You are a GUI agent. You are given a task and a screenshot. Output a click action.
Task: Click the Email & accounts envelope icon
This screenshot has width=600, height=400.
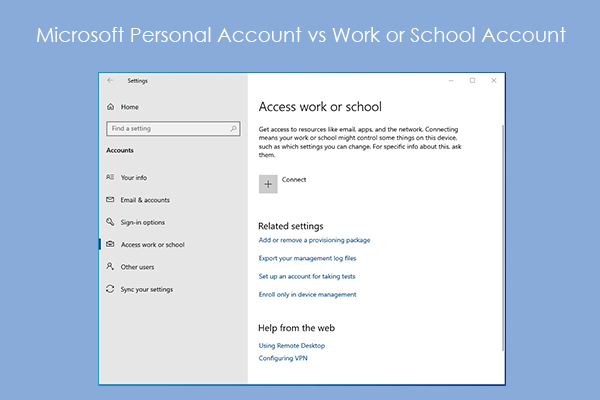(110, 199)
